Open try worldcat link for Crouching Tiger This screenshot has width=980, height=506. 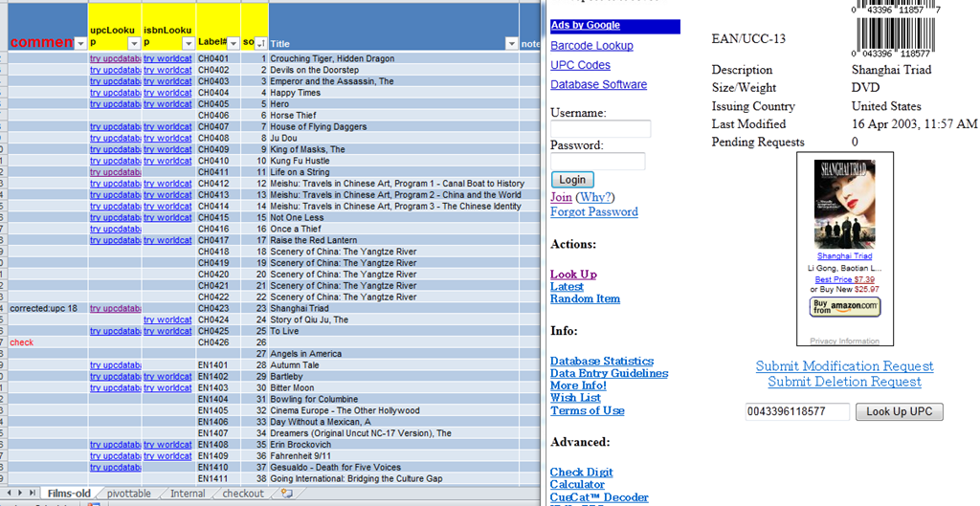(167, 59)
